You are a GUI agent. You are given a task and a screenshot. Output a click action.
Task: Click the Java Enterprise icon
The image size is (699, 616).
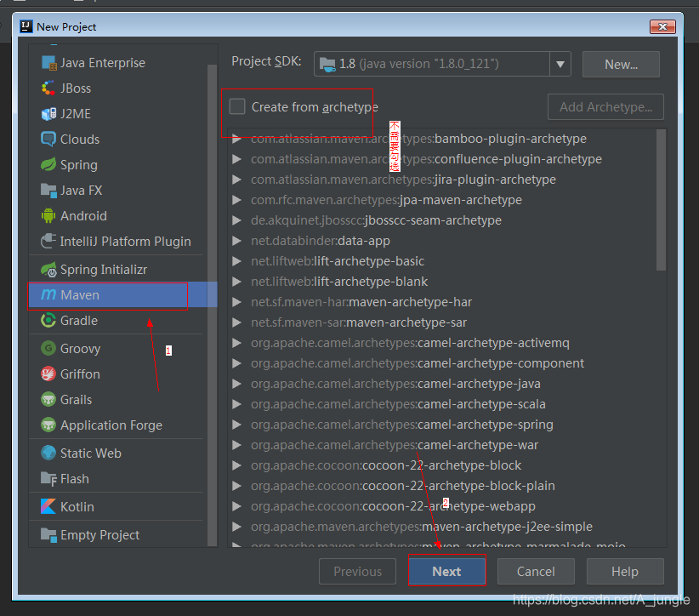pos(48,63)
